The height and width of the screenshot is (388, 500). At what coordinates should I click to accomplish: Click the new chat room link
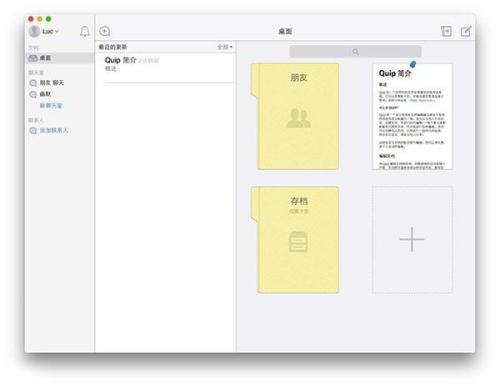click(51, 106)
